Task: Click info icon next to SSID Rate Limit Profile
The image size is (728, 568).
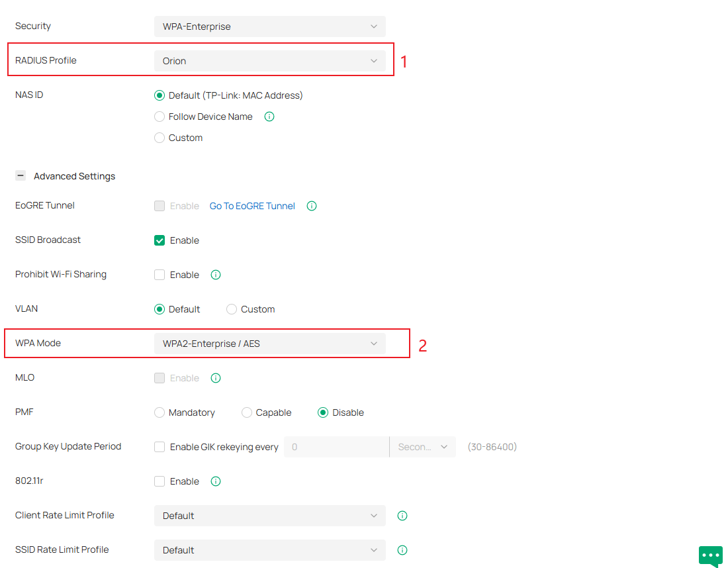Action: click(x=402, y=549)
